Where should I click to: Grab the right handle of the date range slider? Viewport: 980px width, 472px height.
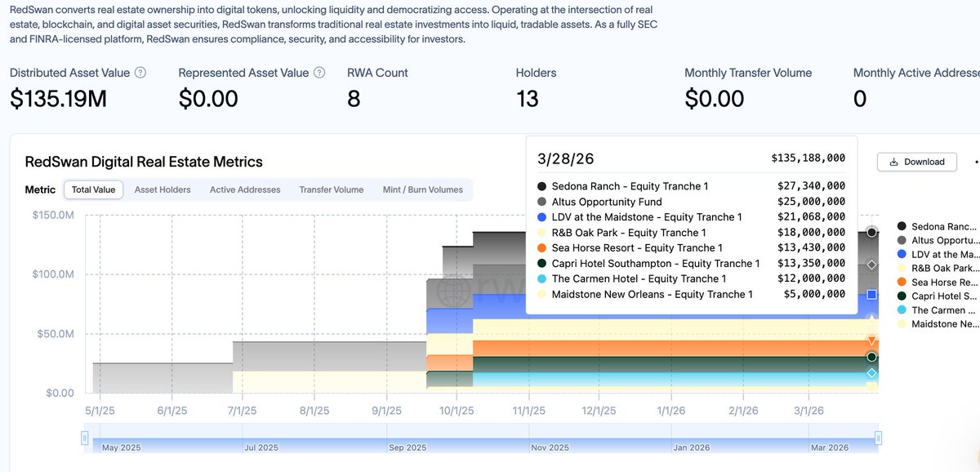(x=878, y=438)
